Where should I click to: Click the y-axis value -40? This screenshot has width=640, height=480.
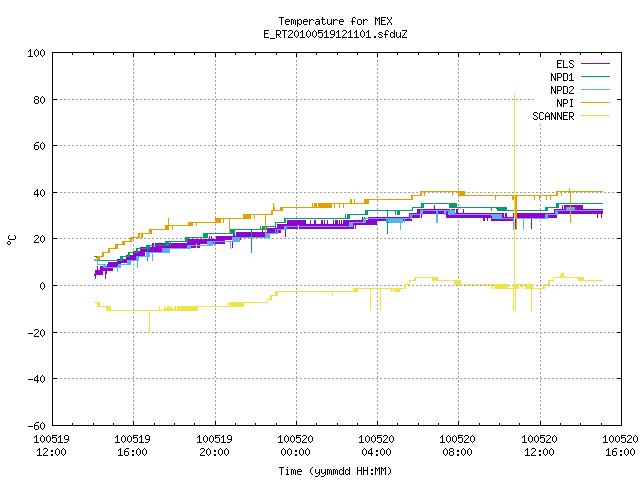[x=36, y=379]
